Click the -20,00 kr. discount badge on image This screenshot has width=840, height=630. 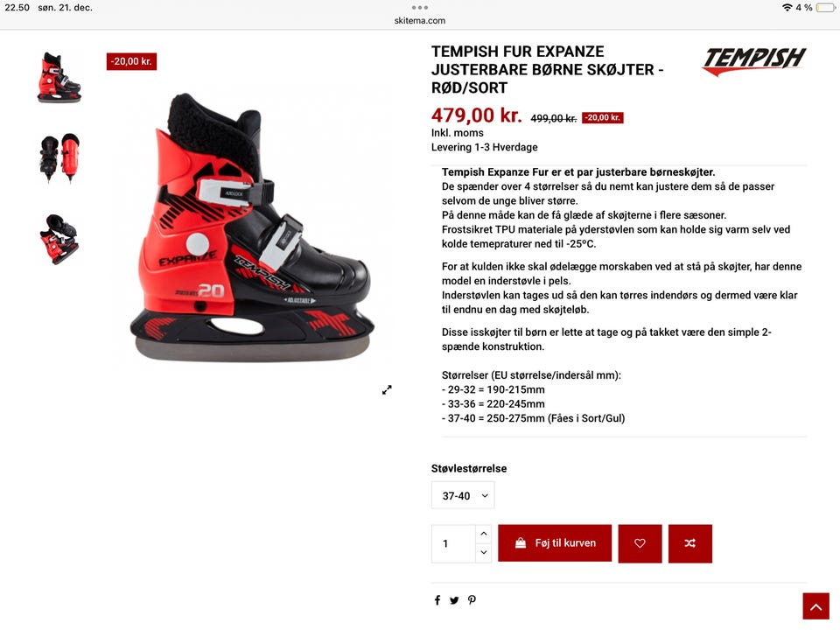[x=131, y=61]
